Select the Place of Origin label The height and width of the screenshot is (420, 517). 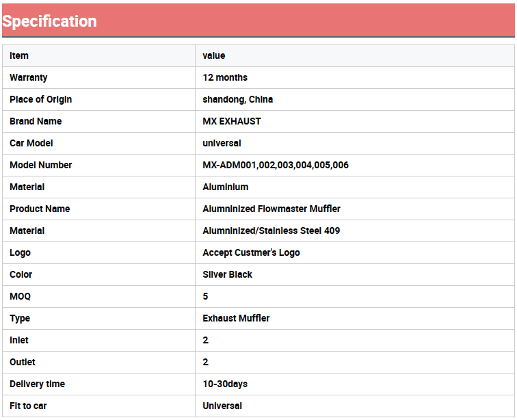pos(40,99)
